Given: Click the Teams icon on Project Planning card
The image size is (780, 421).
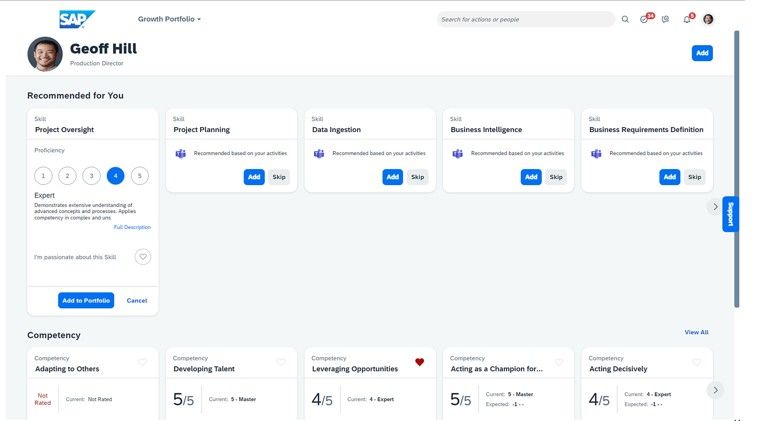Looking at the screenshot, I should pos(181,153).
